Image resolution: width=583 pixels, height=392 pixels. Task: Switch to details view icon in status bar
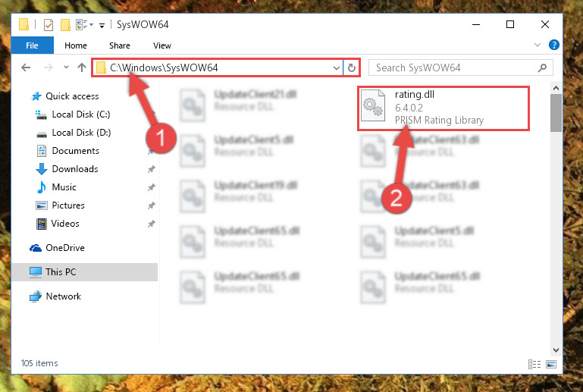[534, 364]
